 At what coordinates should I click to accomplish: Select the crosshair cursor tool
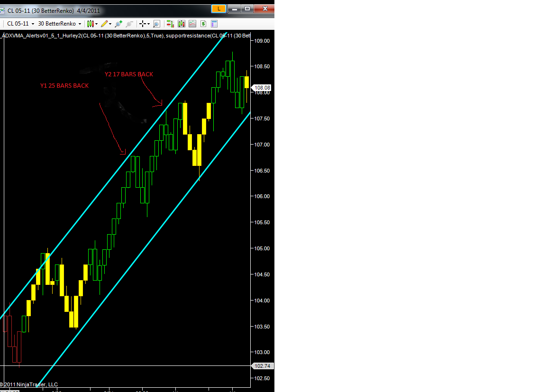coord(142,24)
